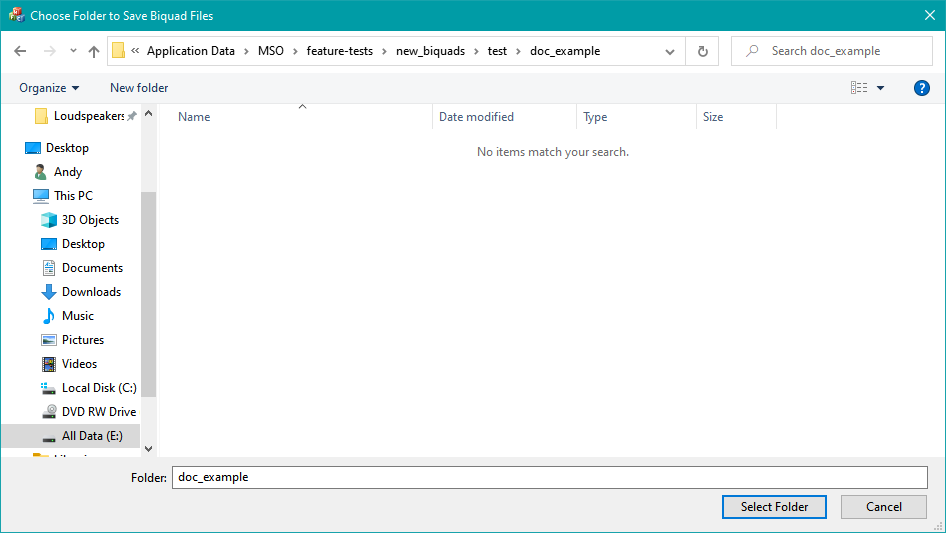This screenshot has height=533, width=946.
Task: Click the Search doc_example field
Action: point(831,51)
